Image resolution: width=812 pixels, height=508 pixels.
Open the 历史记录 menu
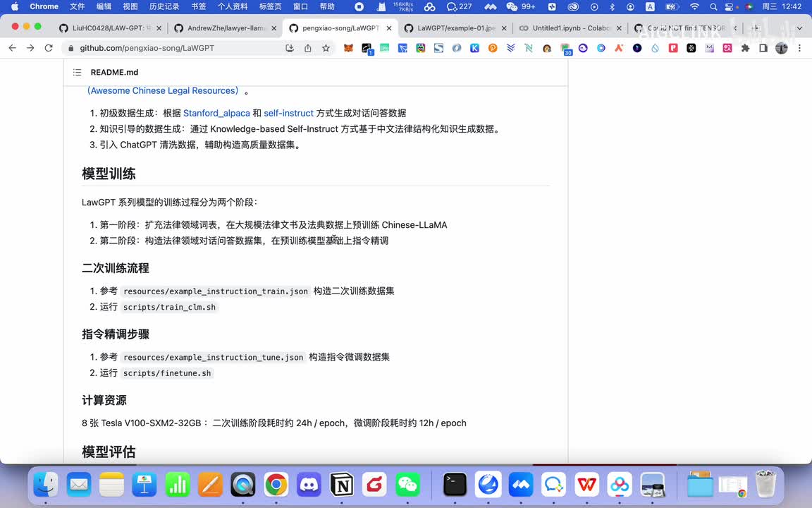tap(164, 6)
